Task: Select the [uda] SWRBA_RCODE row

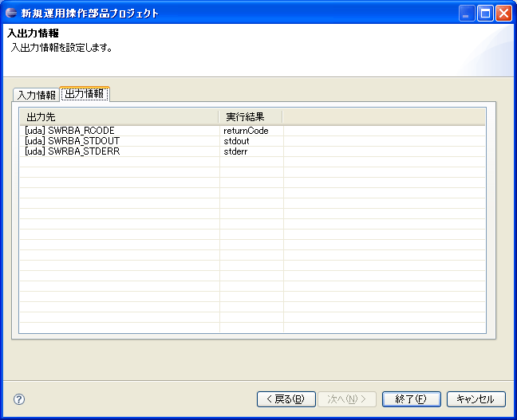Action: coord(252,131)
